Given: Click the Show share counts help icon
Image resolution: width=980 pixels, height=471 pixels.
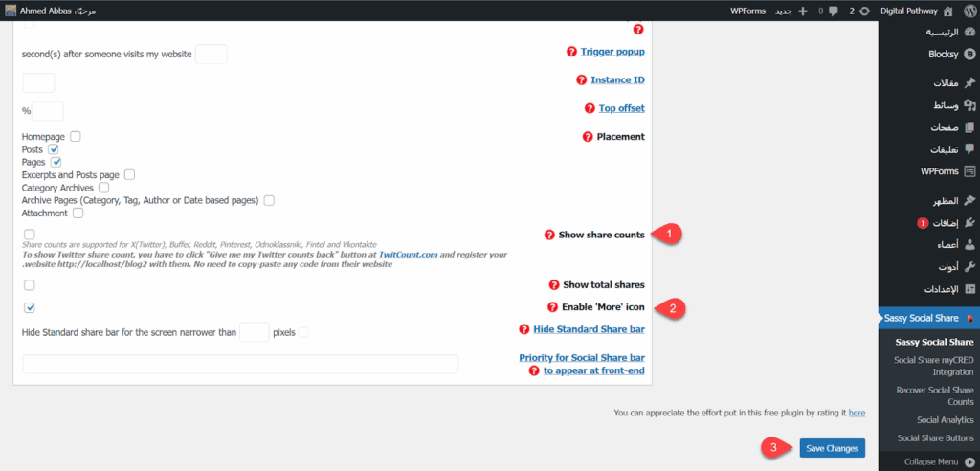Looking at the screenshot, I should pos(549,235).
